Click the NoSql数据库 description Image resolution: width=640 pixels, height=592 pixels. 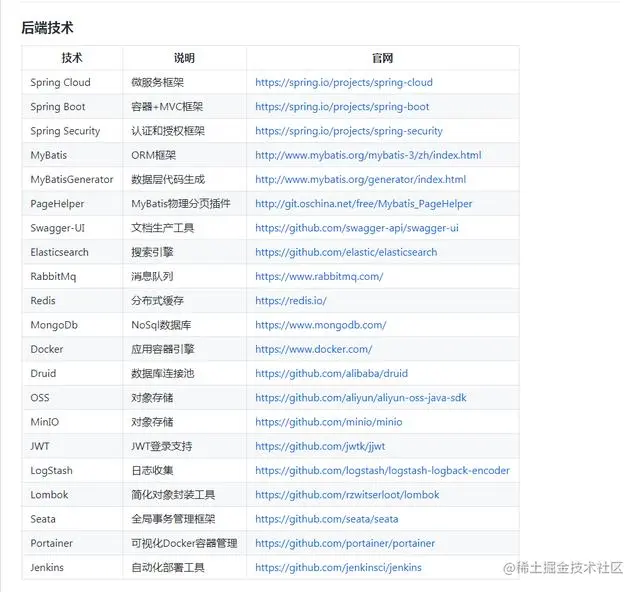point(161,325)
